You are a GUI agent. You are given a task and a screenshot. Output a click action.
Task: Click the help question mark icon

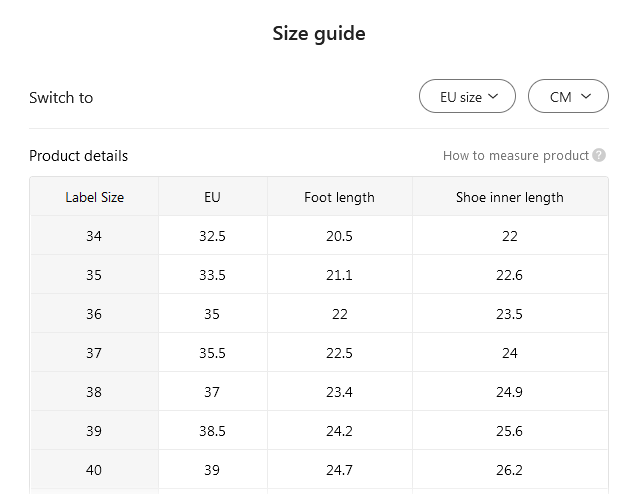tap(599, 156)
